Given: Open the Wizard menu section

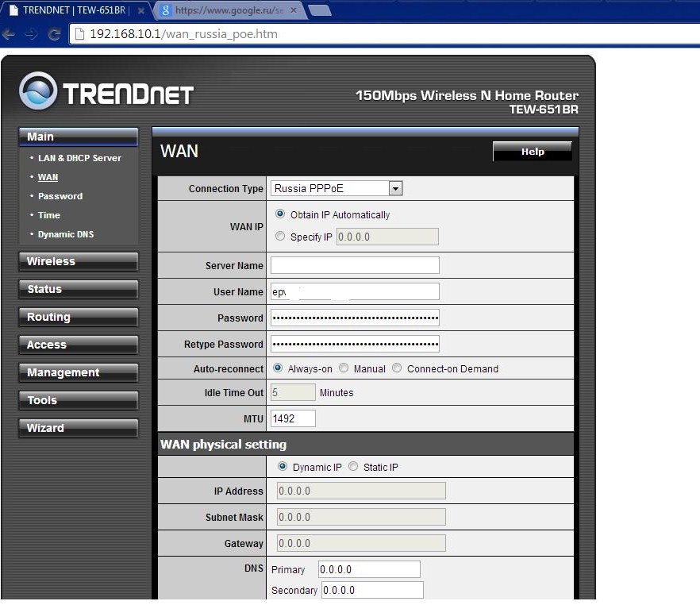Looking at the screenshot, I should pyautogui.click(x=79, y=428).
